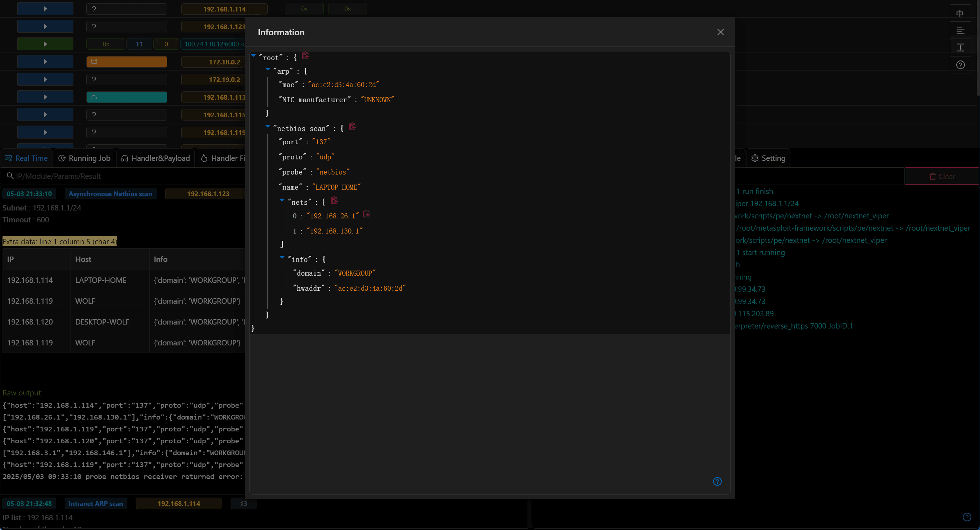Click the Intranet ARP scan module tag
The width and height of the screenshot is (980, 530).
95,503
